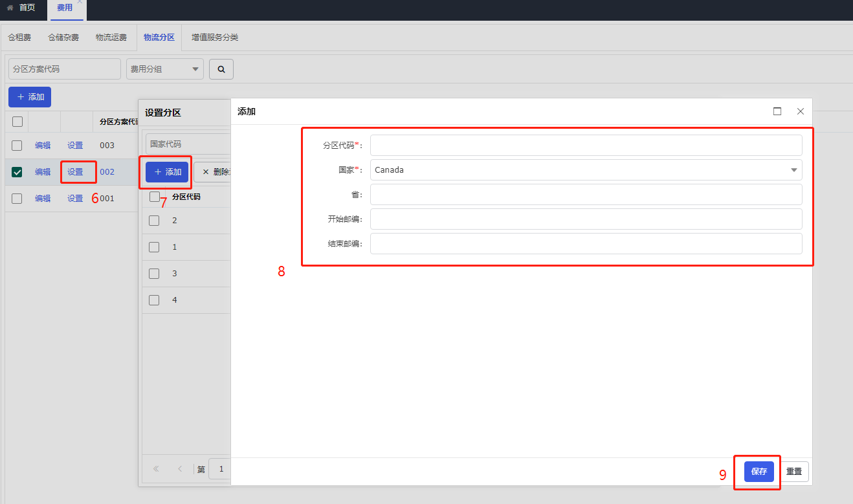Image resolution: width=853 pixels, height=504 pixels.
Task: Toggle select-all checkbox in main table header
Action: [x=17, y=122]
